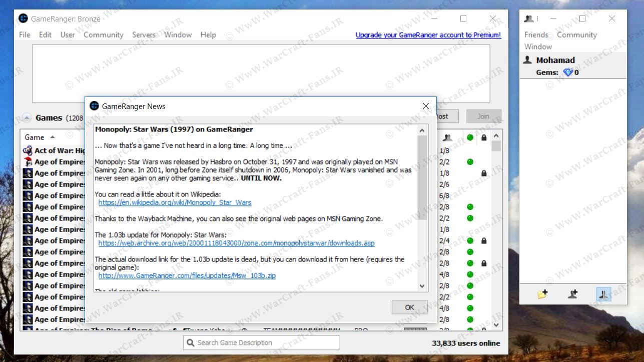The image size is (644, 362).
Task: Click the game list scroll down arrow
Action: click(496, 324)
